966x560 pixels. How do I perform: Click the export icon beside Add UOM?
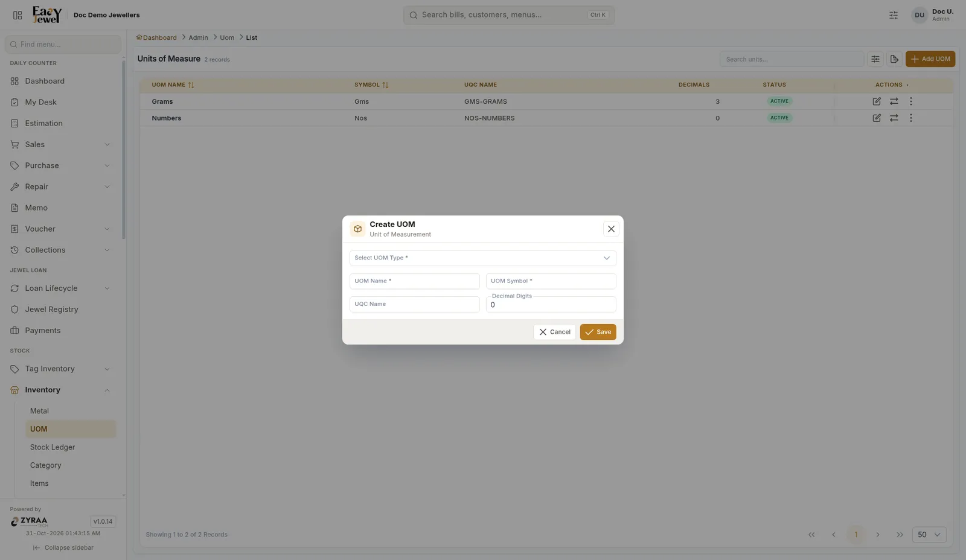[894, 59]
